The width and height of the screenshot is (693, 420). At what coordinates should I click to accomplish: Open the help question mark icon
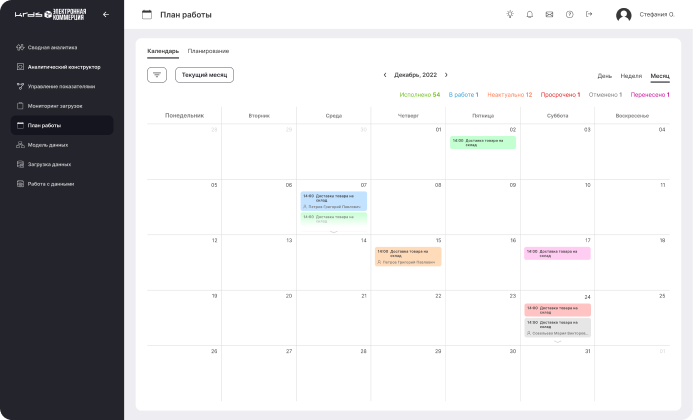click(x=569, y=14)
